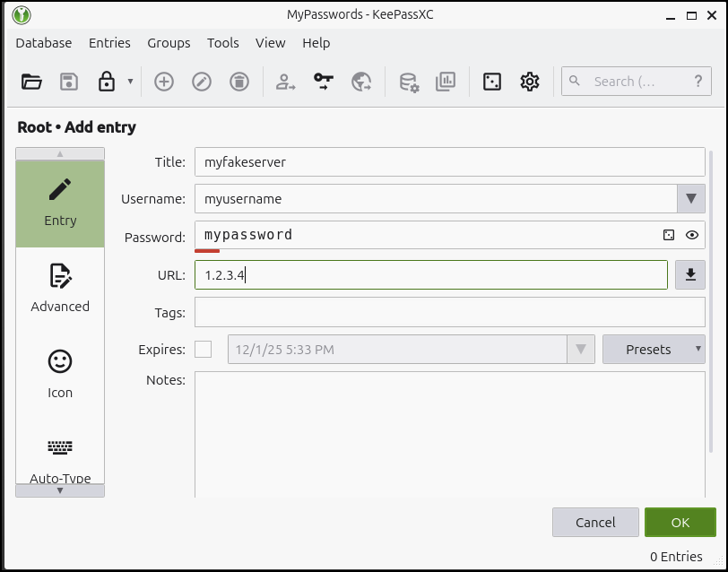Open the Presets dropdown

654,349
